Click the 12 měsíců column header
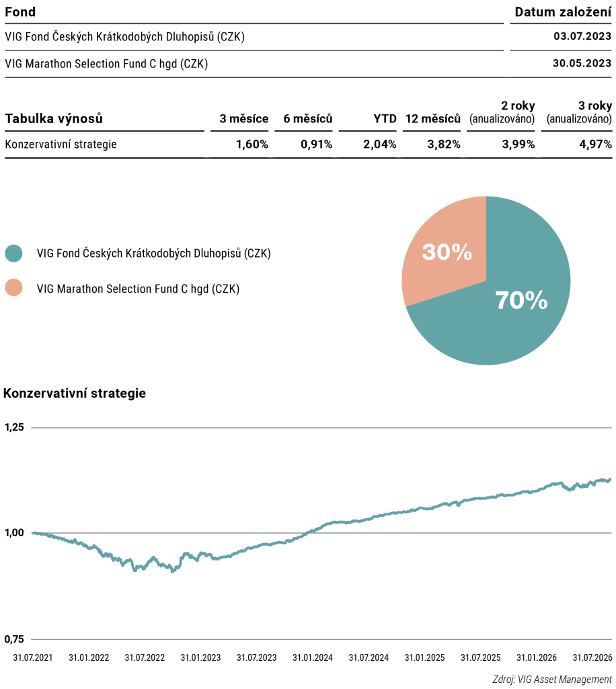The width and height of the screenshot is (616, 689). (433, 118)
